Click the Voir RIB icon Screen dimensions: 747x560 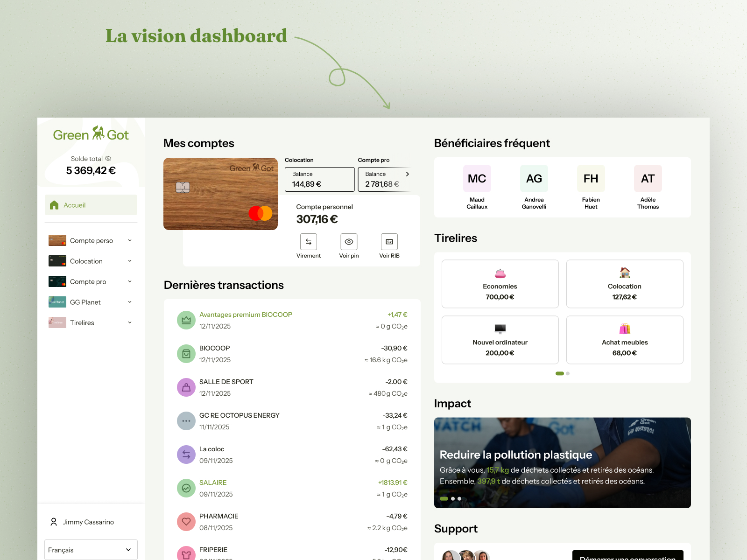[389, 242]
